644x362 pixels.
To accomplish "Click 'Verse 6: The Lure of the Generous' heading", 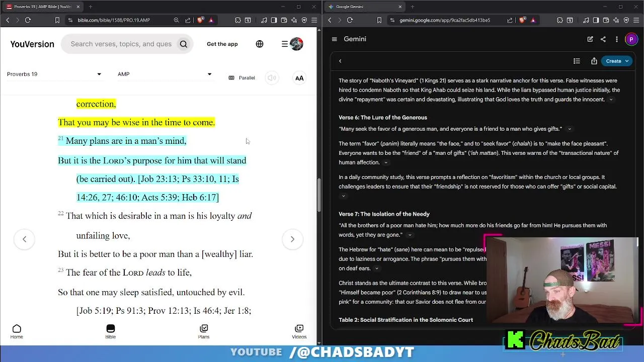I will (x=383, y=118).
